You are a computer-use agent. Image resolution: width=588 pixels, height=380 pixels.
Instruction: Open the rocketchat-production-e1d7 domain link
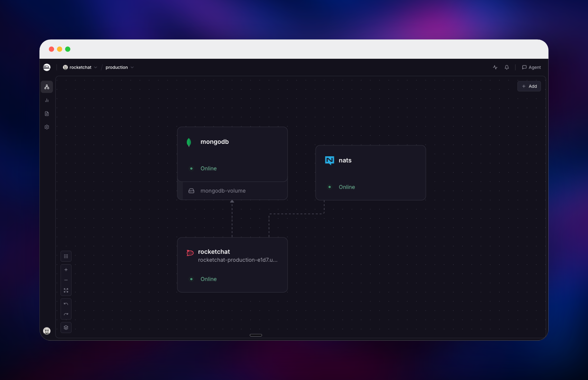click(238, 260)
